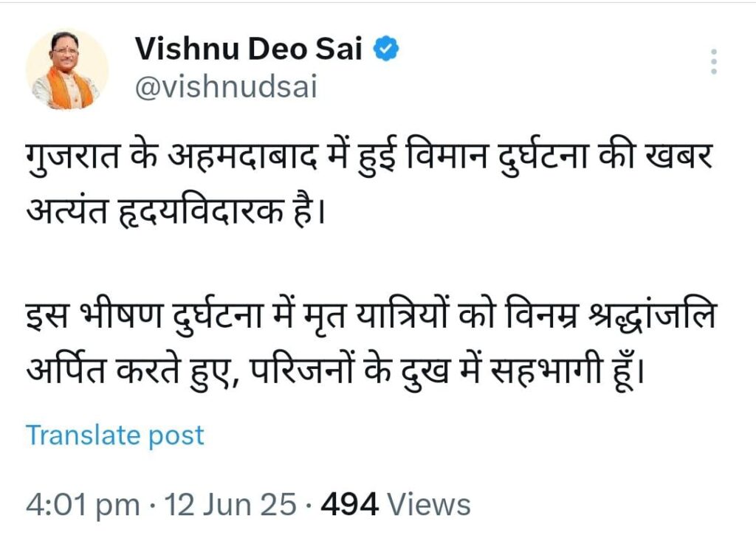
Task: Click the 4:01 pm timestamp
Action: [x=82, y=506]
